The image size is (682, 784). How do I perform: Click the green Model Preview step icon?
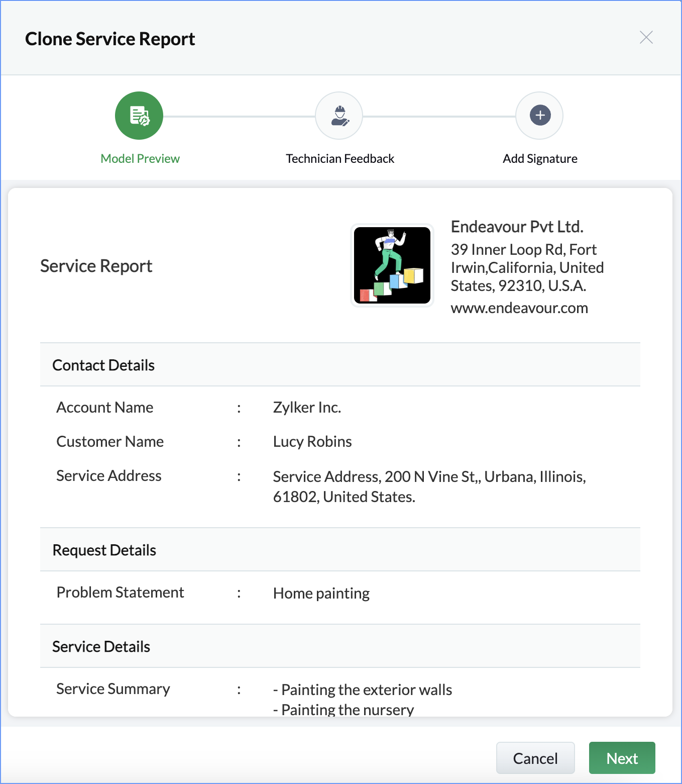(139, 116)
